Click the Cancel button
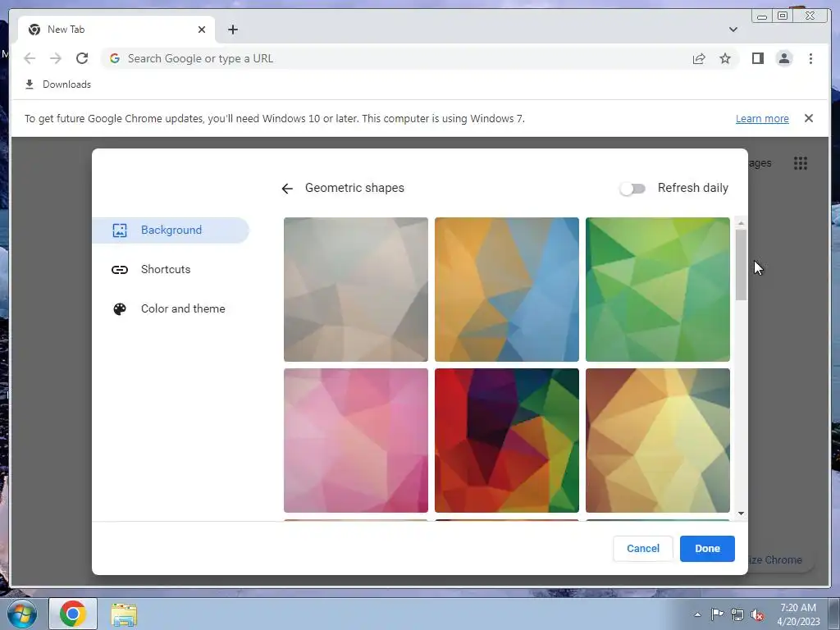This screenshot has height=630, width=840. point(643,549)
